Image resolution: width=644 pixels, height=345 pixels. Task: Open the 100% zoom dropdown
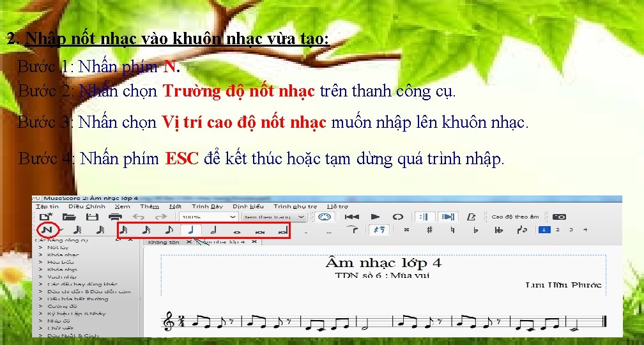tap(209, 217)
